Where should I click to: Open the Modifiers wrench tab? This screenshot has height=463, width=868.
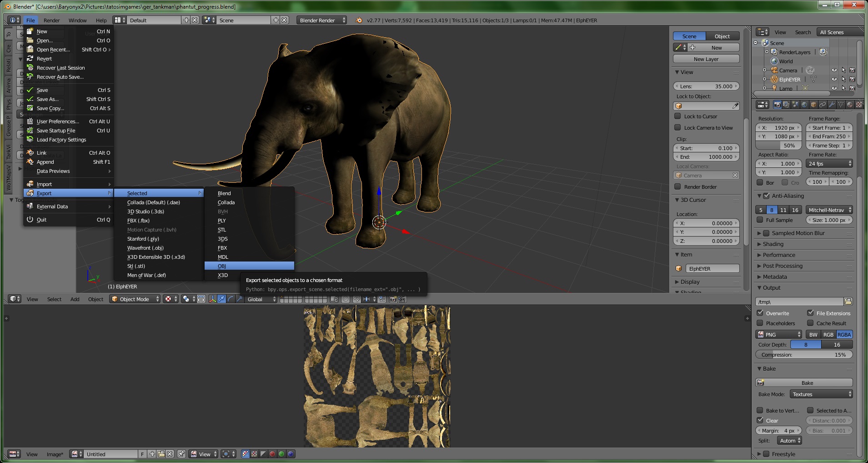point(832,105)
